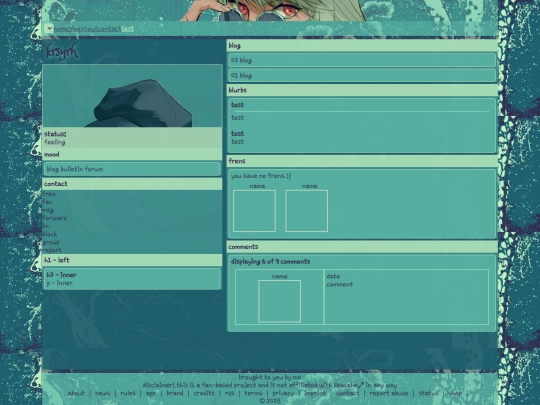The width and height of the screenshot is (540, 405).
Task: Open the news link in footer
Action: (102, 393)
